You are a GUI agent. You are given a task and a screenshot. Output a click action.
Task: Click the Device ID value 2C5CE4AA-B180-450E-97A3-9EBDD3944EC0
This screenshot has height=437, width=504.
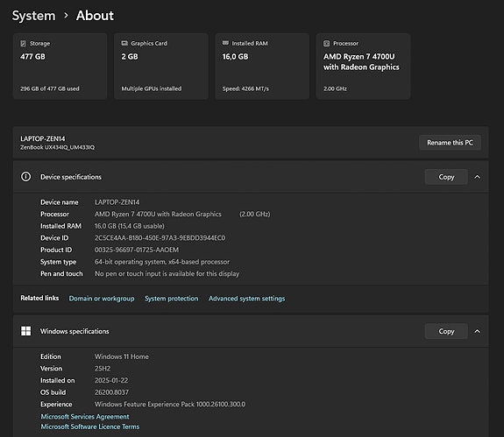(x=160, y=238)
